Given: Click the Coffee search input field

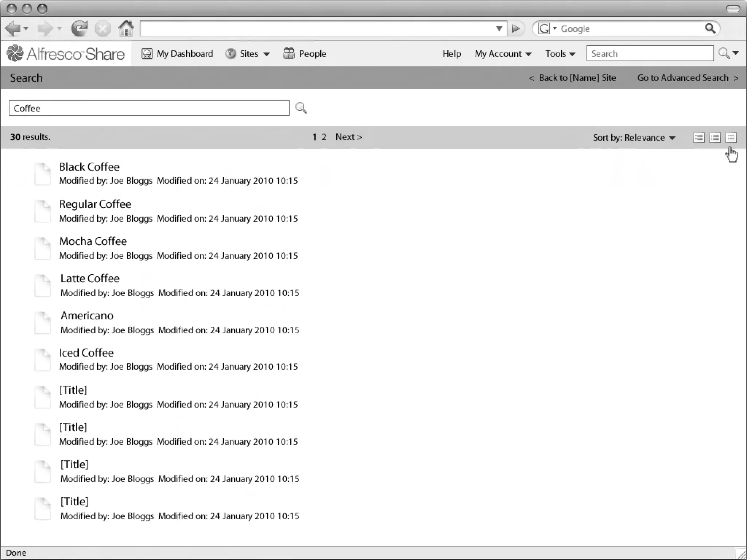Looking at the screenshot, I should pos(149,108).
